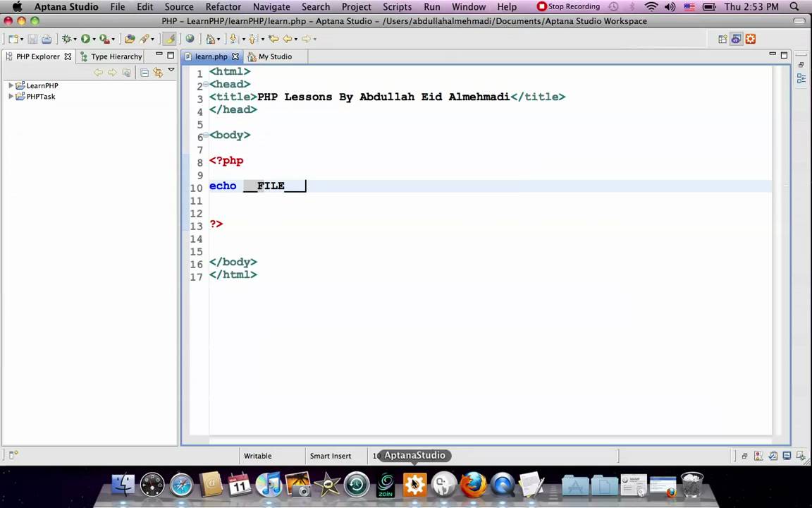Open the Scripts menu

397,7
